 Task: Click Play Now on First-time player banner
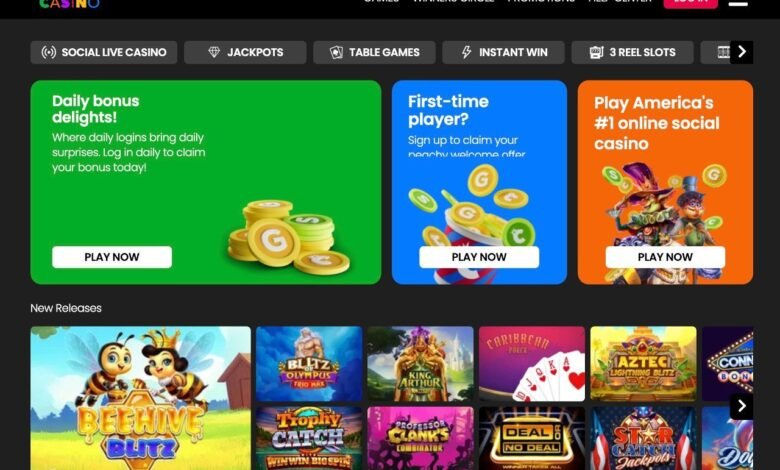coord(479,257)
